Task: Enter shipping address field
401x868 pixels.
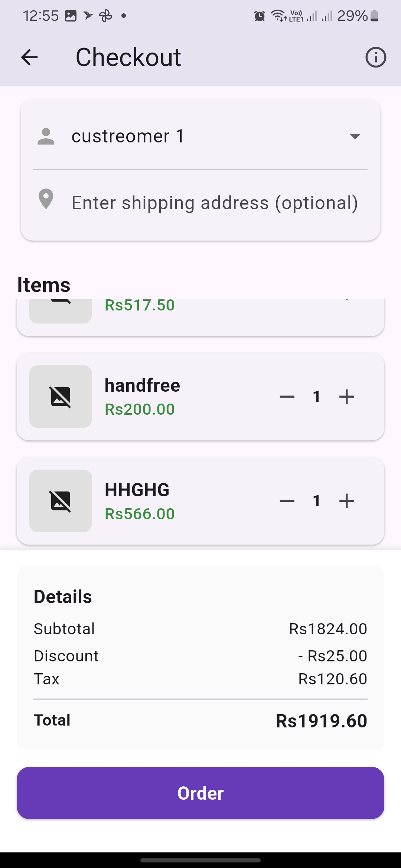Action: [x=215, y=203]
